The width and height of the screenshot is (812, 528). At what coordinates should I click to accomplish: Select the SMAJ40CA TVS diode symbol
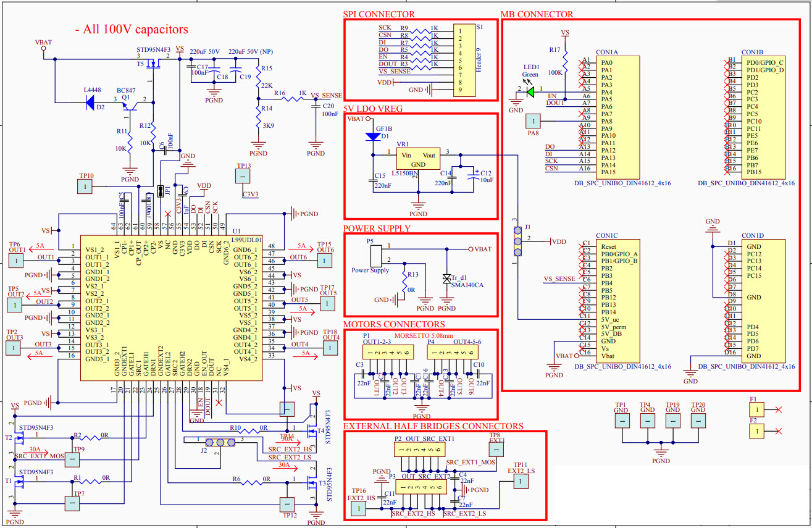tap(446, 279)
